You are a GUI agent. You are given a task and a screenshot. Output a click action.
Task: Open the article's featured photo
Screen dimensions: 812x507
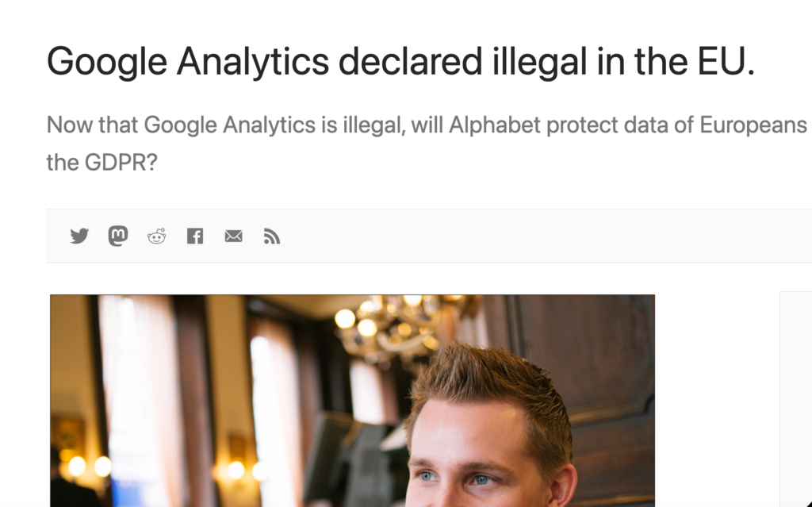pos(352,401)
